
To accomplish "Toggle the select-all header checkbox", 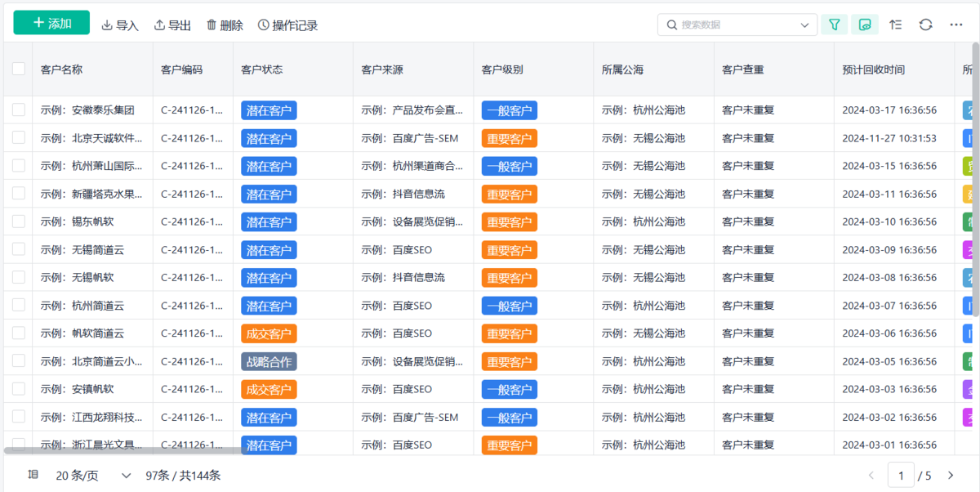I will pos(19,69).
